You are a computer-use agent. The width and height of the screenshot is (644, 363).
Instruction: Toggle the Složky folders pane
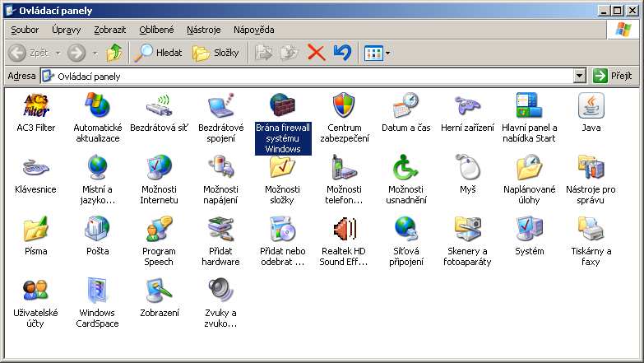click(216, 53)
